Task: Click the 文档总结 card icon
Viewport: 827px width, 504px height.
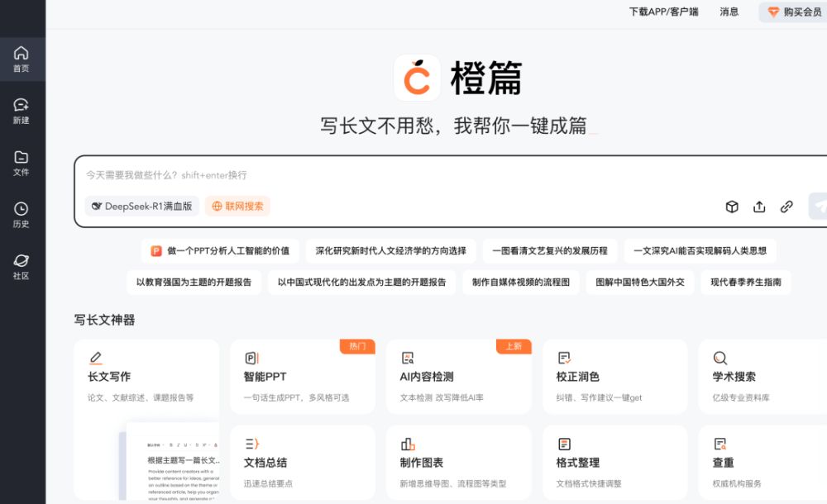Action: 251,444
